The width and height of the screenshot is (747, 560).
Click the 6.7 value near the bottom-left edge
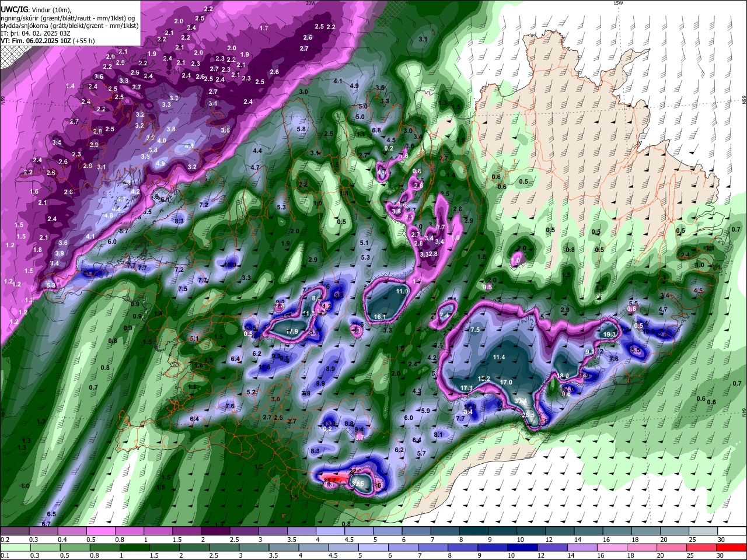point(47,523)
